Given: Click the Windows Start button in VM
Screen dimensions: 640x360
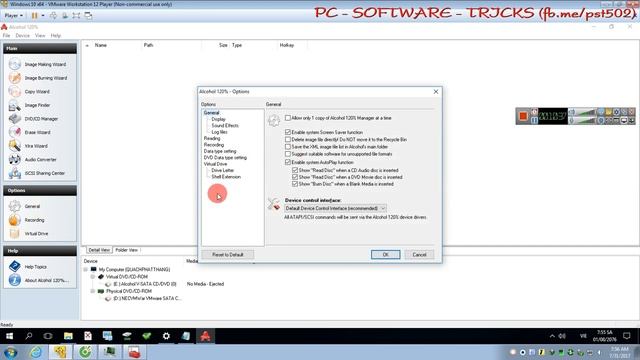Looking at the screenshot, I should 9,336.
